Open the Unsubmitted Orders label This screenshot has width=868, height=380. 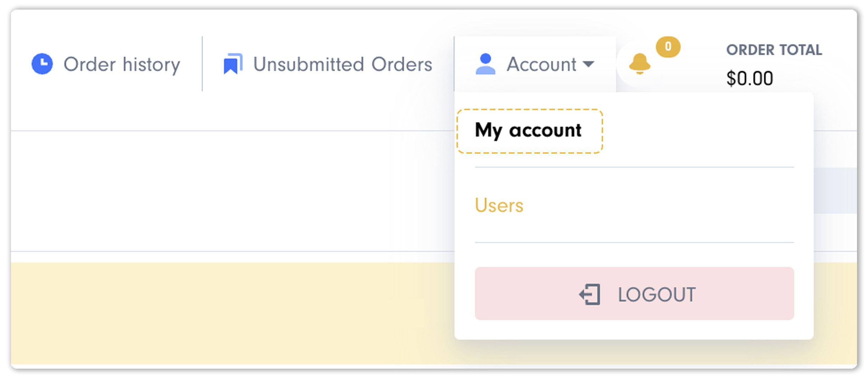[x=343, y=64]
